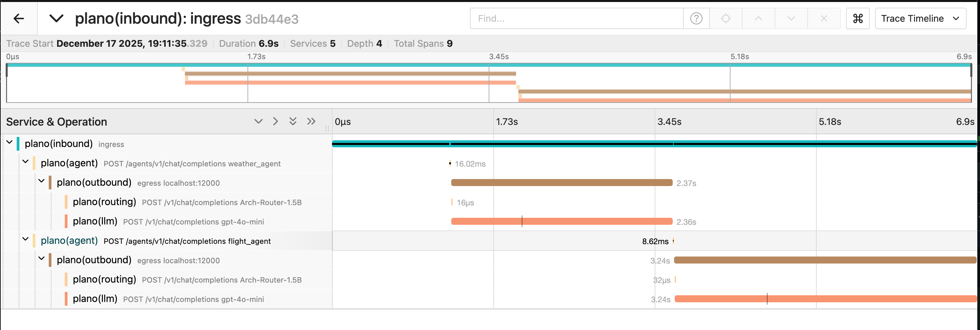Click the back arrow icon
Viewport: 980px width, 330px height.
coord(19,18)
